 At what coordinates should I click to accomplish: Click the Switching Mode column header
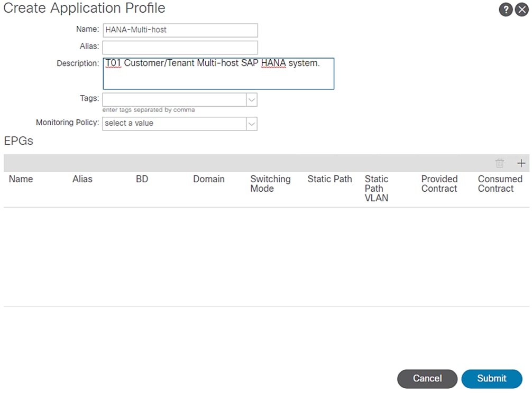click(x=270, y=184)
